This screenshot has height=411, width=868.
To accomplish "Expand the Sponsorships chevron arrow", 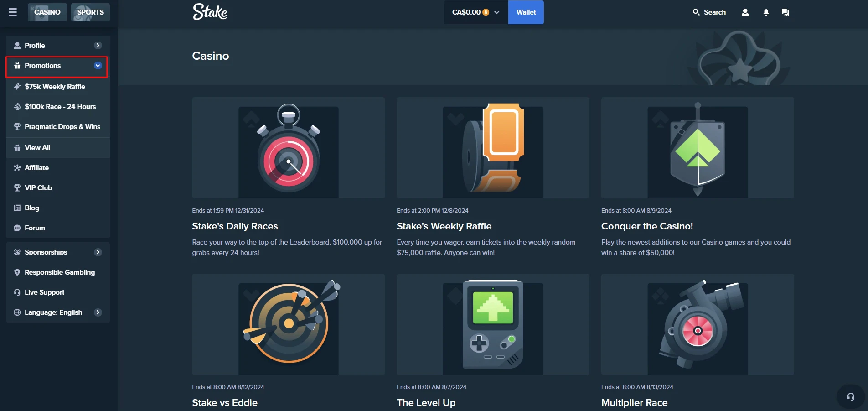I will [98, 252].
